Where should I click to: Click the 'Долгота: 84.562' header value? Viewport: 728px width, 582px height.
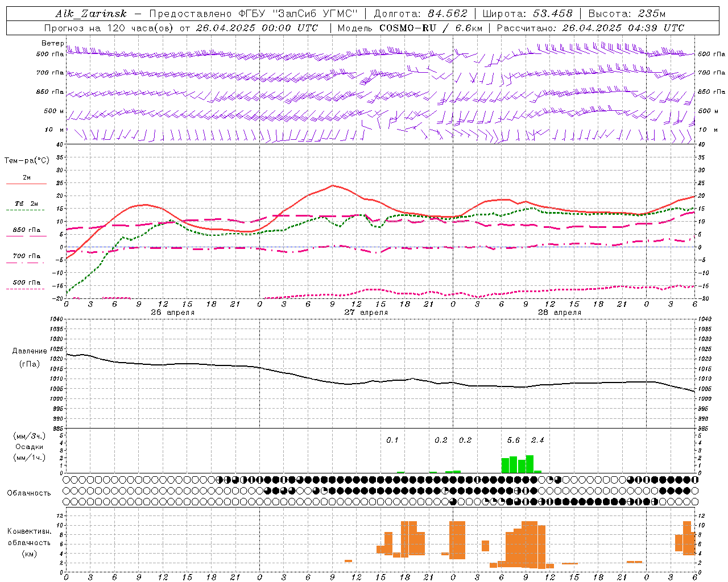click(420, 14)
